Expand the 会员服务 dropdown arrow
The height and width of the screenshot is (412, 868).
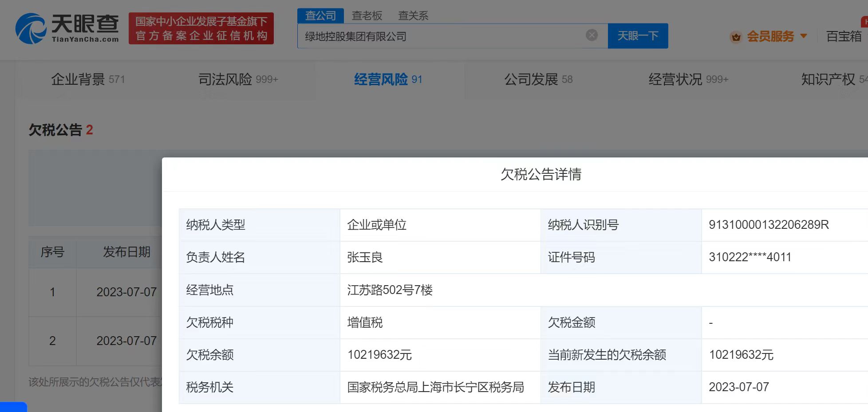pos(804,36)
